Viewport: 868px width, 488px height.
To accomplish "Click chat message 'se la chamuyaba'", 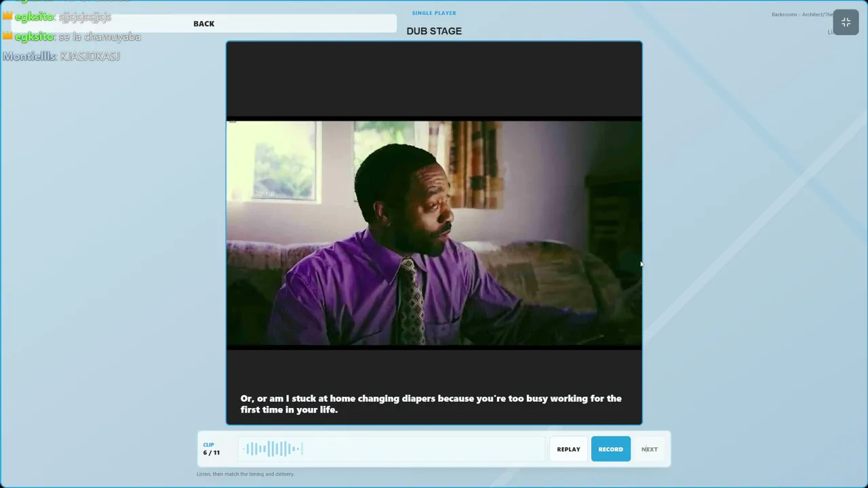I will tap(99, 37).
